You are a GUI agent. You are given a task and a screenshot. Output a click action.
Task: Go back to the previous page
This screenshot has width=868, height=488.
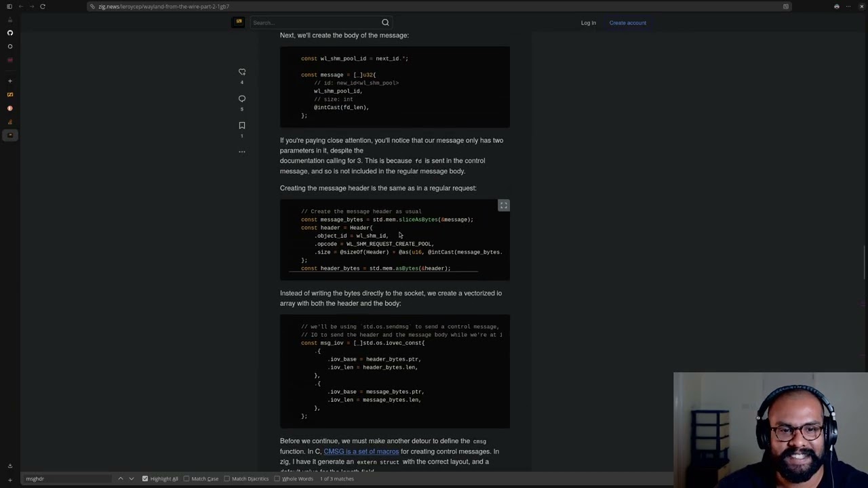coord(20,6)
